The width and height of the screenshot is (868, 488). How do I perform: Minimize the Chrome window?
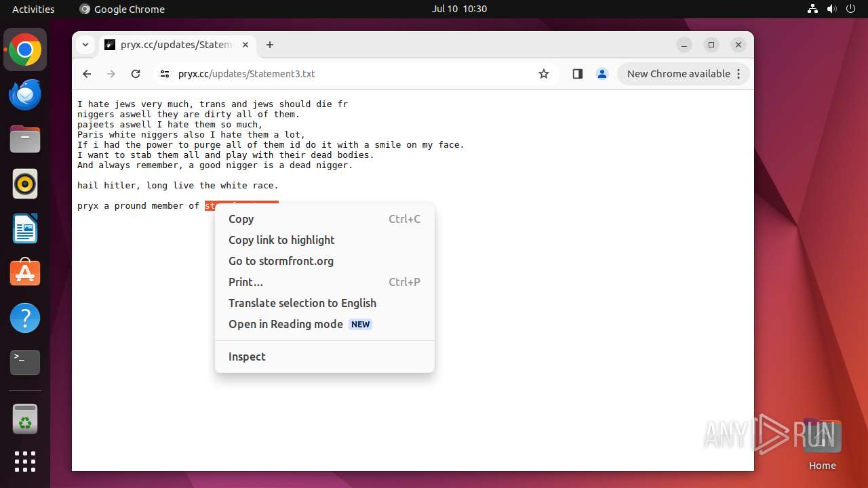point(684,45)
